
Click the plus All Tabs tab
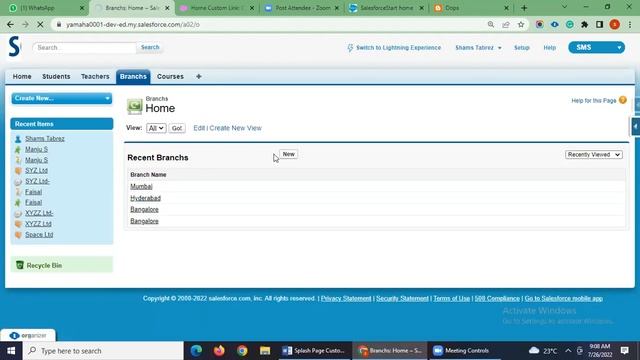[199, 76]
